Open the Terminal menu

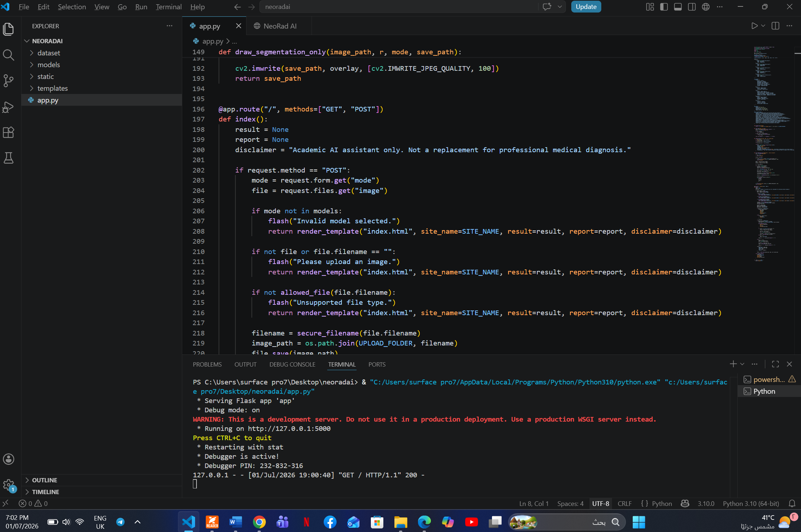[x=169, y=7]
